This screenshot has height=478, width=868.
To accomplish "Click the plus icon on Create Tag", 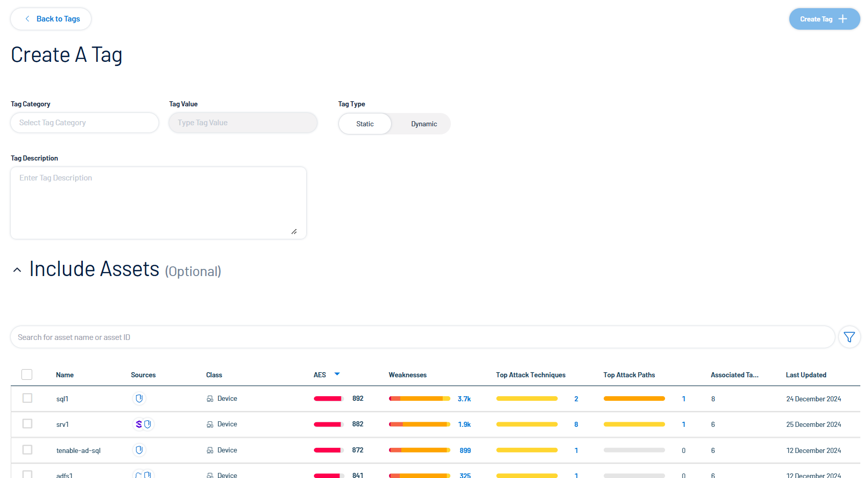I will tap(843, 19).
